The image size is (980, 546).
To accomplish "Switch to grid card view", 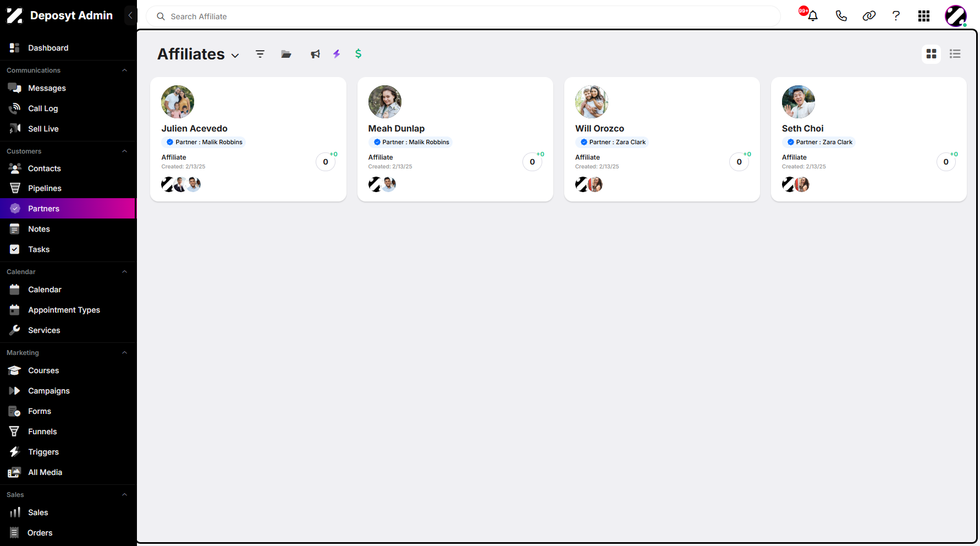I will 931,54.
